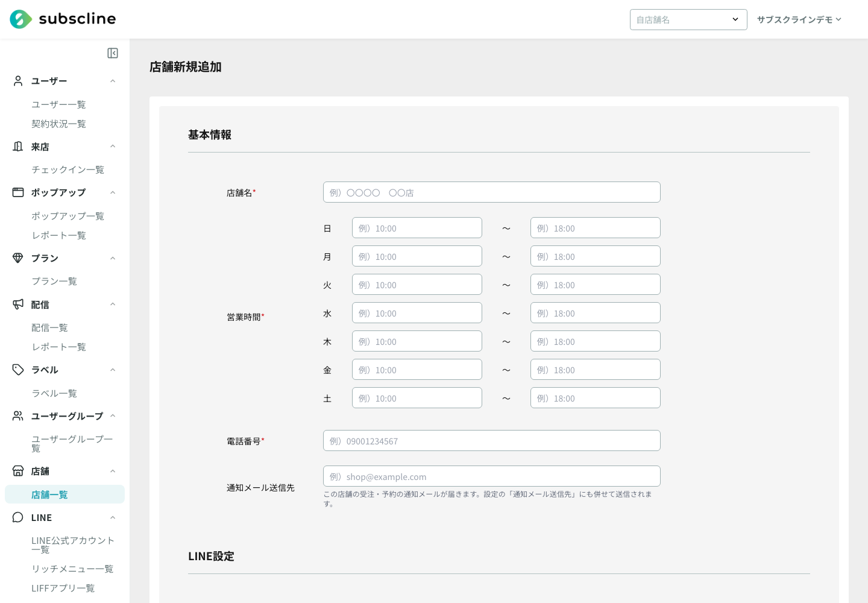
Task: Click the ラベル tag icon
Action: click(18, 370)
